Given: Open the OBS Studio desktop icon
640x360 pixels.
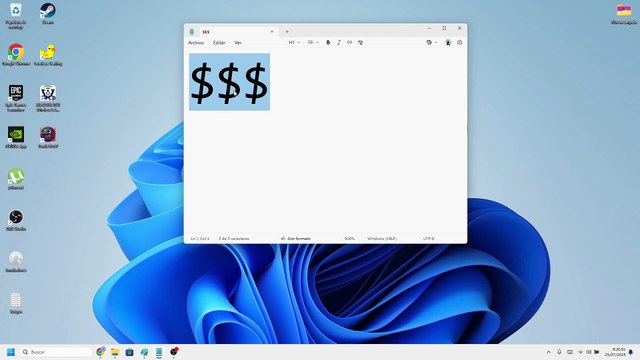Looking at the screenshot, I should tap(16, 220).
